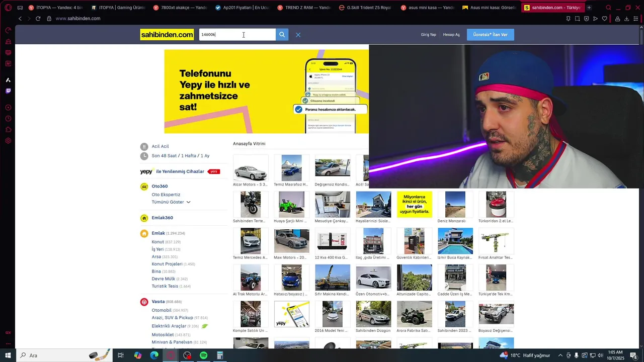Open Opera sidebar history clock
Image resolution: width=644 pixels, height=362 pixels.
[x=8, y=119]
